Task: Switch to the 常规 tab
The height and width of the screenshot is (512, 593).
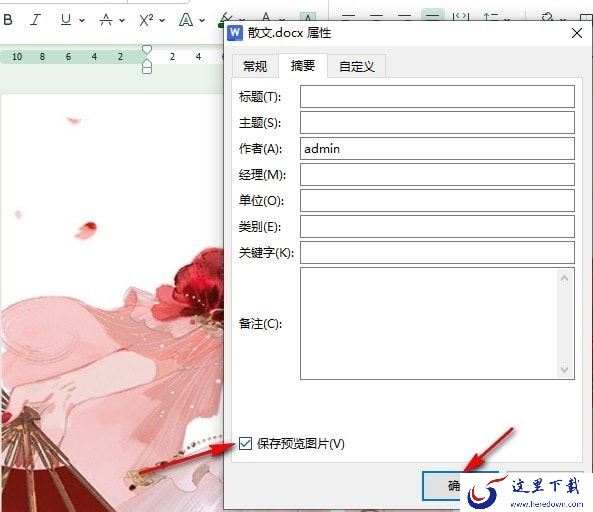Action: (x=255, y=67)
